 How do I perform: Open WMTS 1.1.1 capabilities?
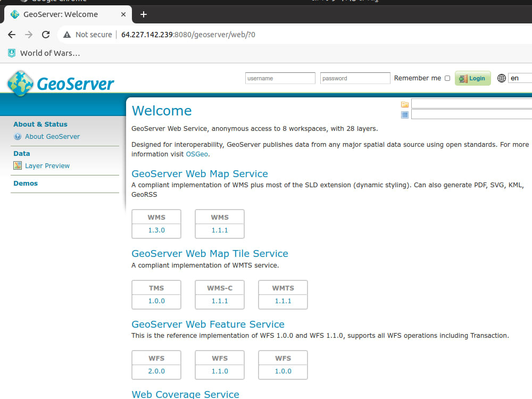[283, 301]
